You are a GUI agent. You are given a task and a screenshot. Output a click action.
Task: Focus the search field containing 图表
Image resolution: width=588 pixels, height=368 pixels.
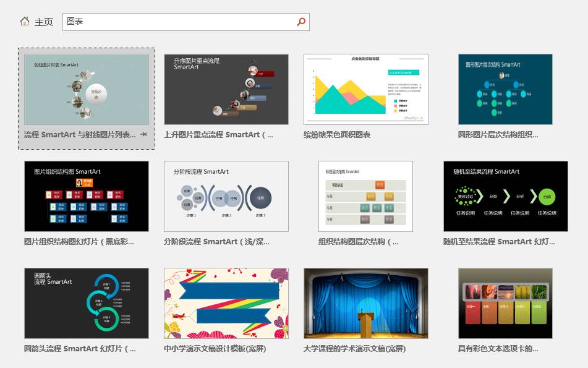point(179,22)
